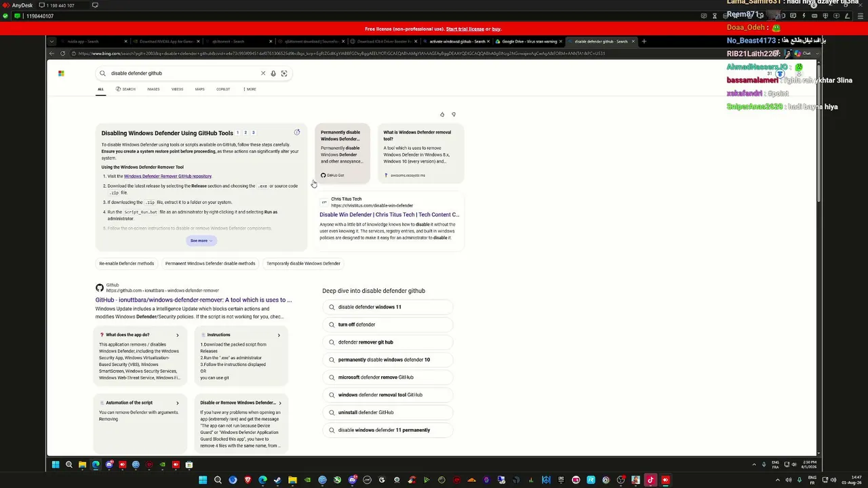Go back with the browser back arrow
The height and width of the screenshot is (488, 868).
(52, 54)
